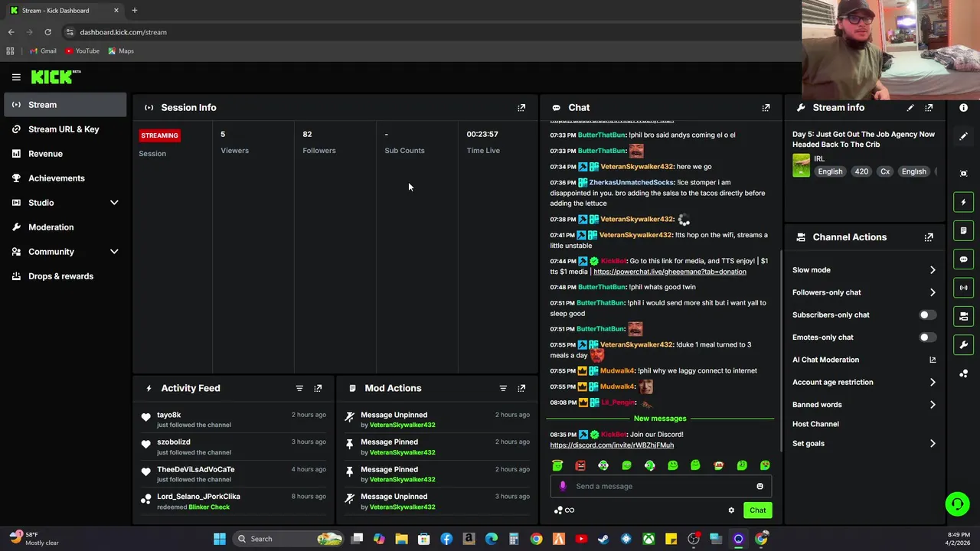Pop out the Mod Actions panel
Viewport: 980px width, 551px height.
point(521,388)
